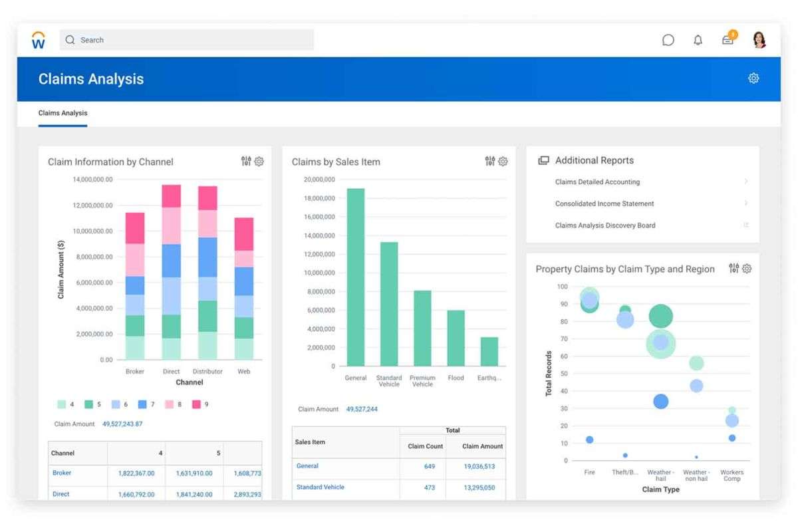Expand the Consolidated Income Statement entry
The width and height of the screenshot is (798, 532).
click(x=605, y=203)
